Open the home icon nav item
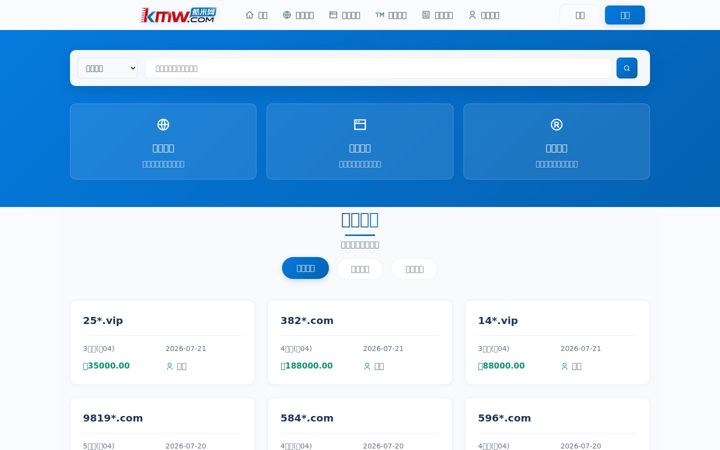 pyautogui.click(x=257, y=15)
